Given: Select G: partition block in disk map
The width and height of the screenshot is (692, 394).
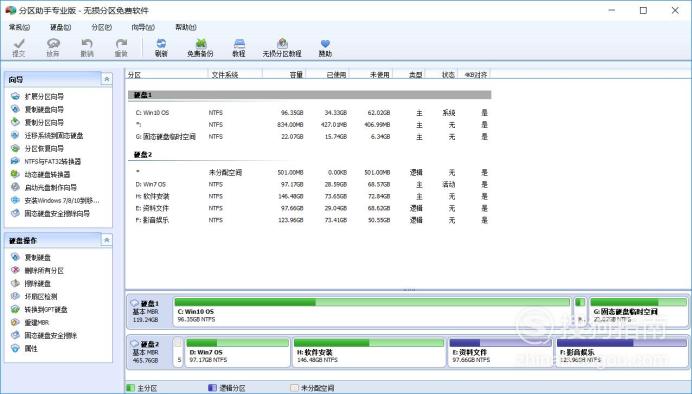Looking at the screenshot, I should point(639,311).
